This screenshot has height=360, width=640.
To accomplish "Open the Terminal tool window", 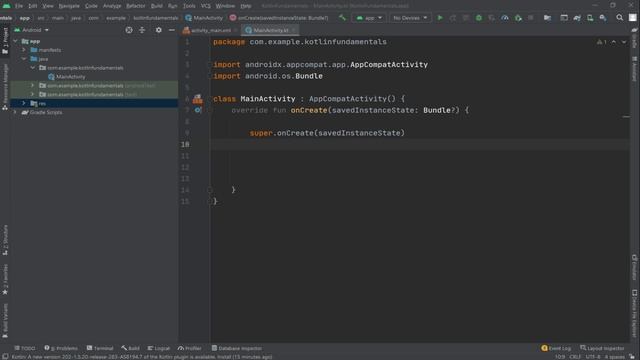I will [100, 348].
